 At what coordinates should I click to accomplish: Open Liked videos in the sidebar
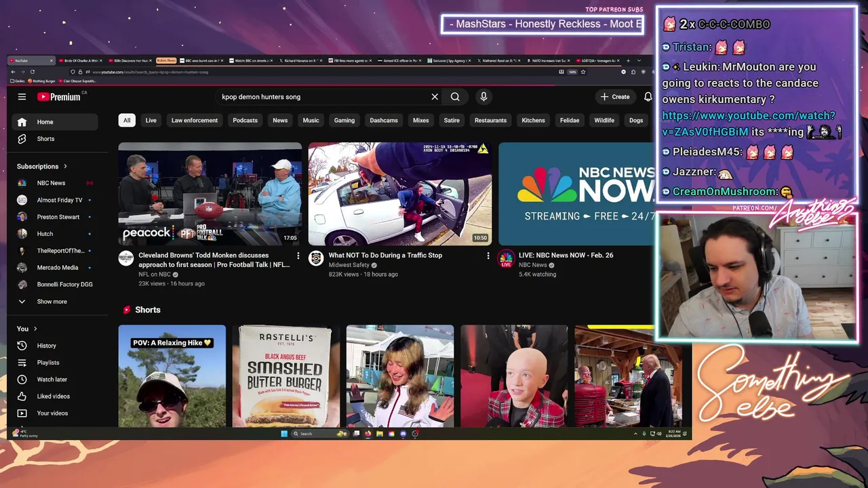55,396
